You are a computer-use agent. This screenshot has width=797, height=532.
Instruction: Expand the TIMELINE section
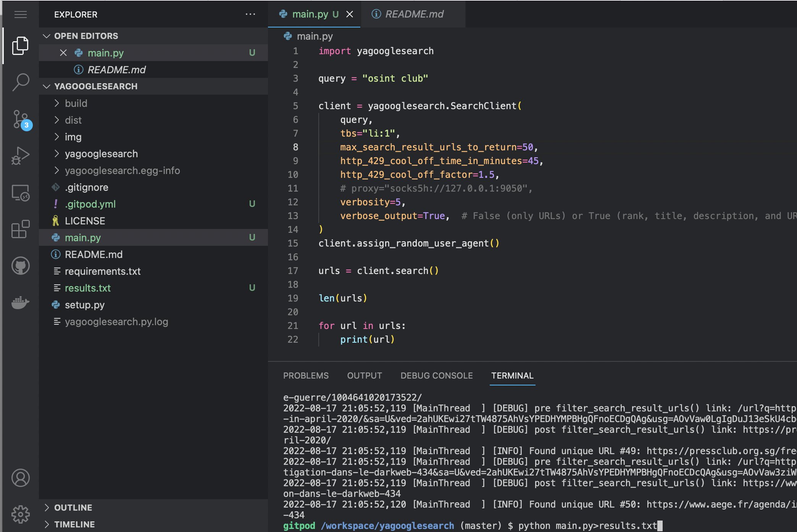(74, 524)
